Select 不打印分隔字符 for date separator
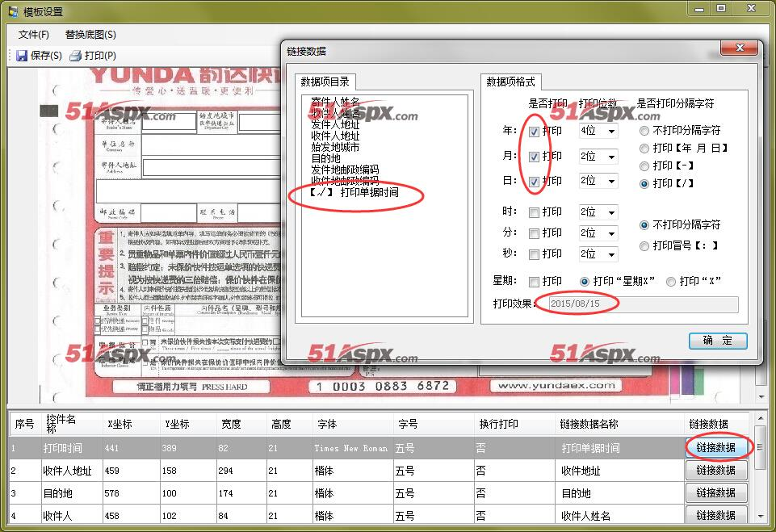Viewport: 776px width, 532px height. point(644,131)
